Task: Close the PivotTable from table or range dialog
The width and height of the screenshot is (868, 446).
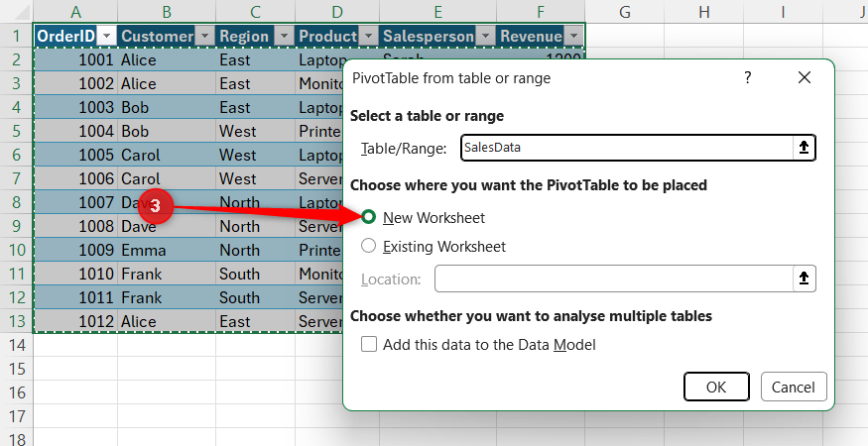Action: [x=805, y=77]
